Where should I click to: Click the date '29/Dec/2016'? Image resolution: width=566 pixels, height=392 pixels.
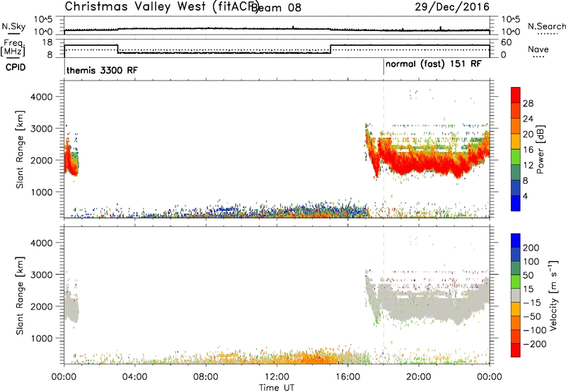coord(452,7)
